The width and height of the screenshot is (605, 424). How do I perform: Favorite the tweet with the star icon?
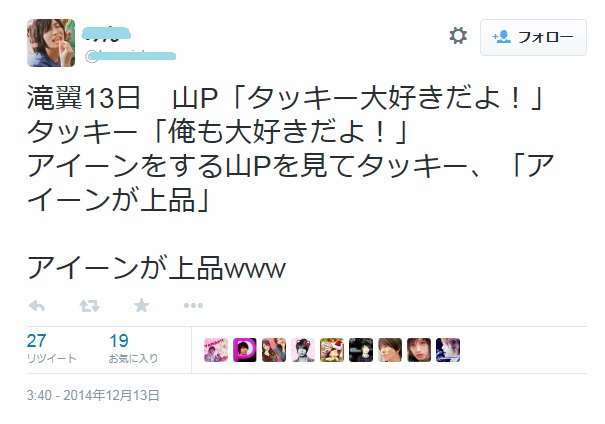pyautogui.click(x=141, y=305)
